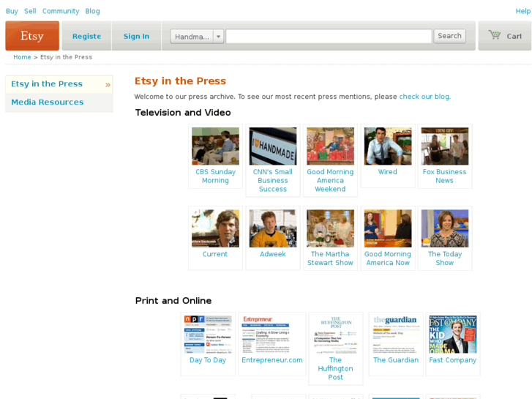Click the Search button
The height and width of the screenshot is (399, 532).
click(449, 36)
